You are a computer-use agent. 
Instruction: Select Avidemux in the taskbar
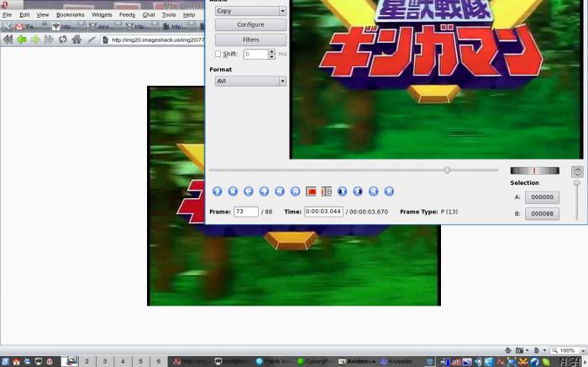coord(357,361)
